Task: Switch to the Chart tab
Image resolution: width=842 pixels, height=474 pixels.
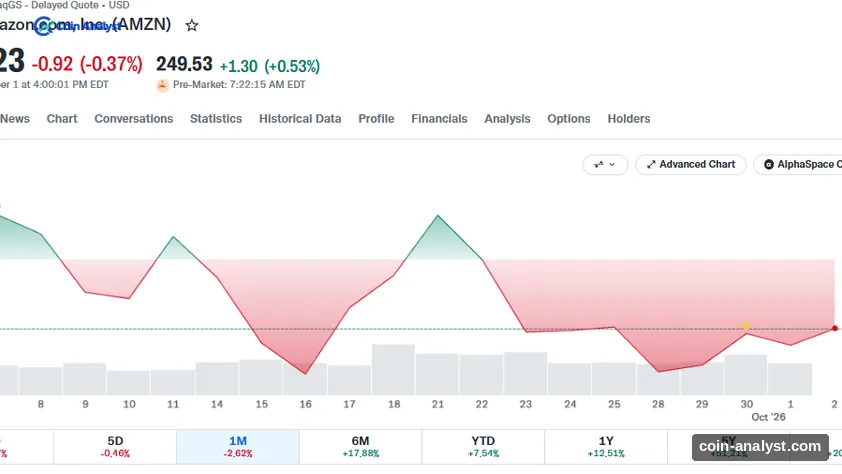Action: [x=62, y=119]
